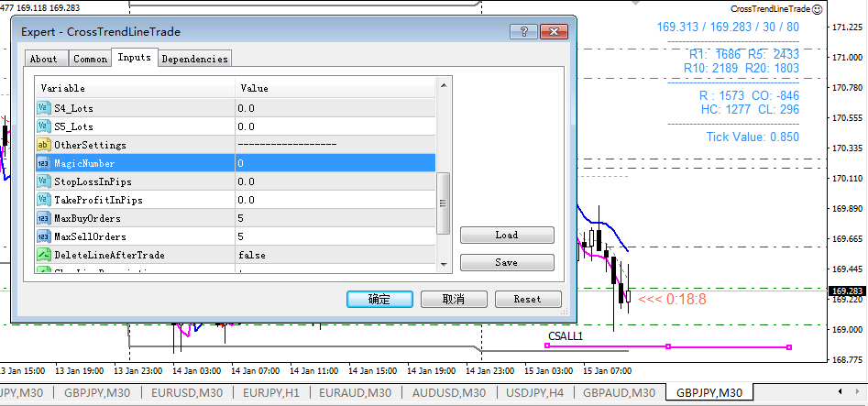Toggle the DeleteLineAfterTrade false value
Viewport: 868px width, 406px height.
(335, 255)
